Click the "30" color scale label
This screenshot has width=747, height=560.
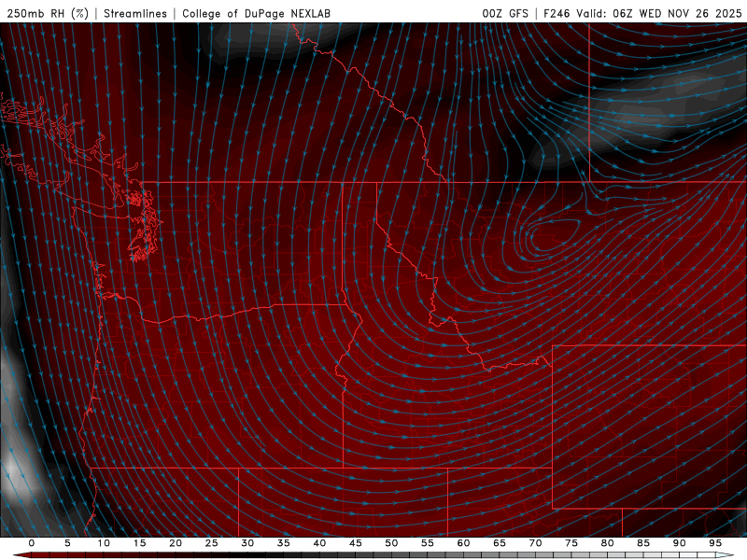pyautogui.click(x=247, y=543)
